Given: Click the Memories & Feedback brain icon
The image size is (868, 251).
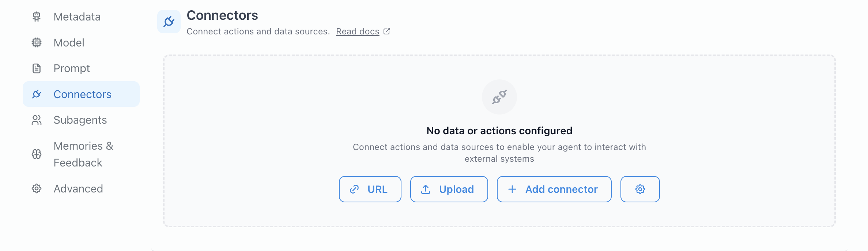Looking at the screenshot, I should tap(37, 154).
